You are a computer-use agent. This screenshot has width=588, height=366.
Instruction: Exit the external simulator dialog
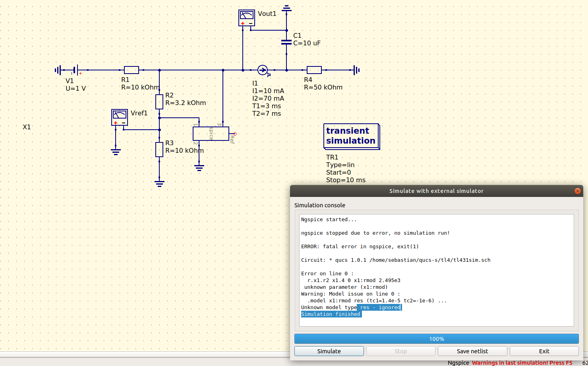[544, 351]
